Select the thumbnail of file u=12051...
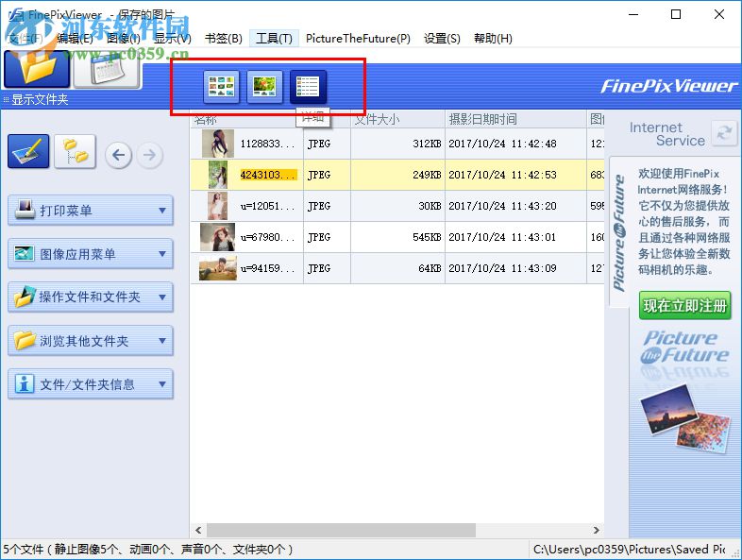 pos(218,206)
